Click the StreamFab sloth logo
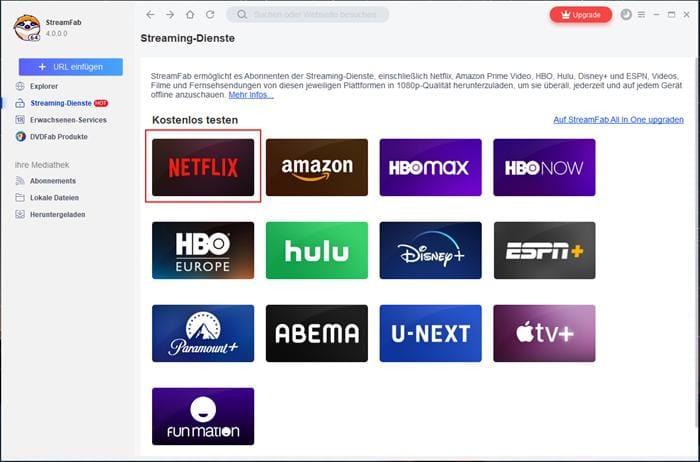700x462 pixels. (x=27, y=28)
